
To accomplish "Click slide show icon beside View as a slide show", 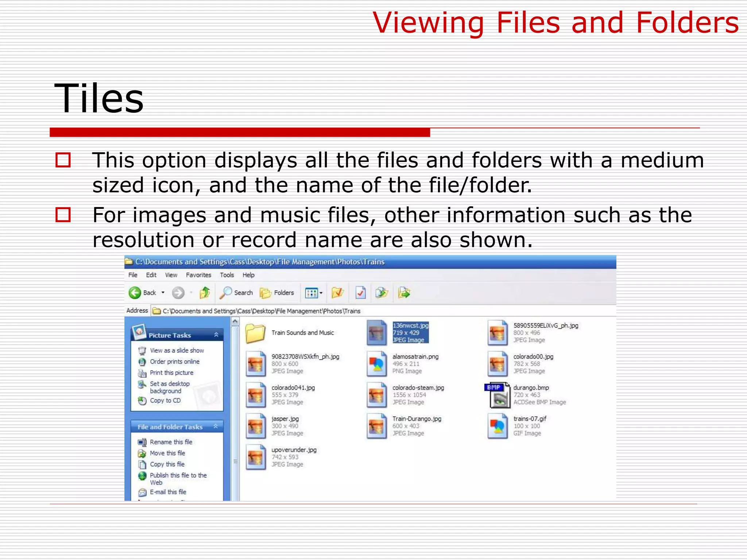I will click(x=142, y=351).
